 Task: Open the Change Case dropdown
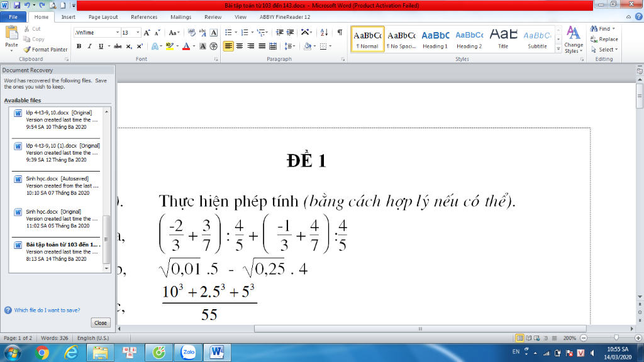pyautogui.click(x=174, y=33)
